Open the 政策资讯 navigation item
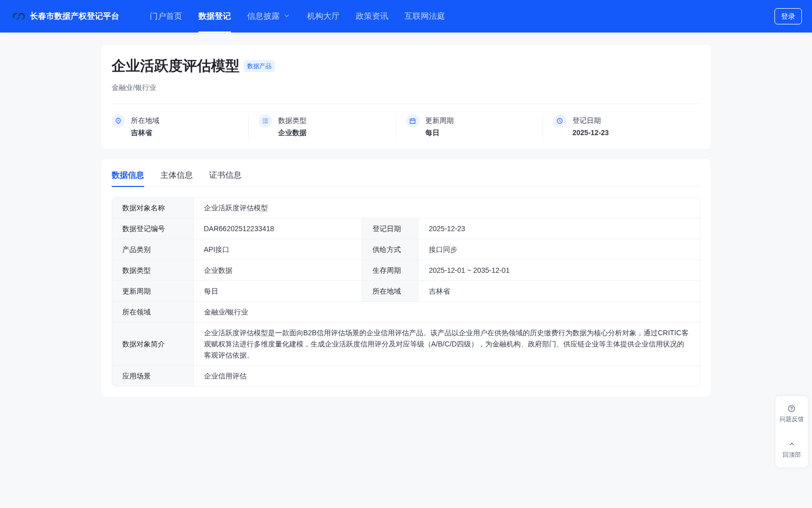Viewport: 812px width, 508px height. [372, 16]
